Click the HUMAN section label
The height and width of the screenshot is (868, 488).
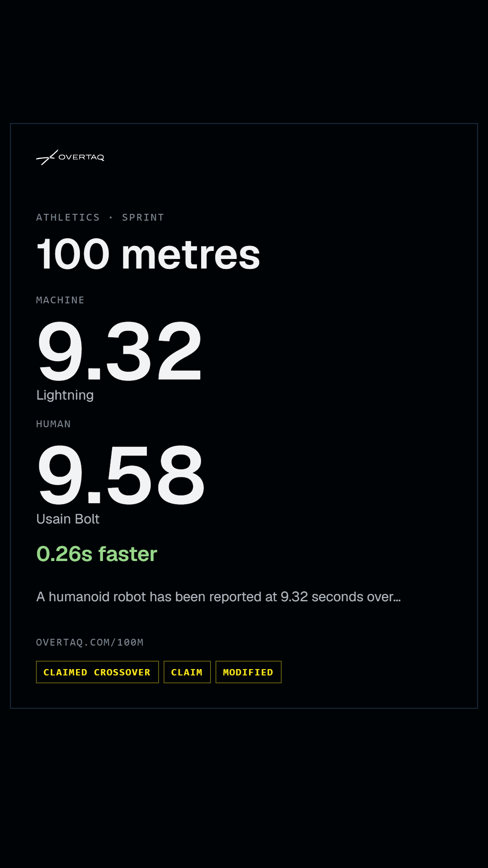click(53, 424)
